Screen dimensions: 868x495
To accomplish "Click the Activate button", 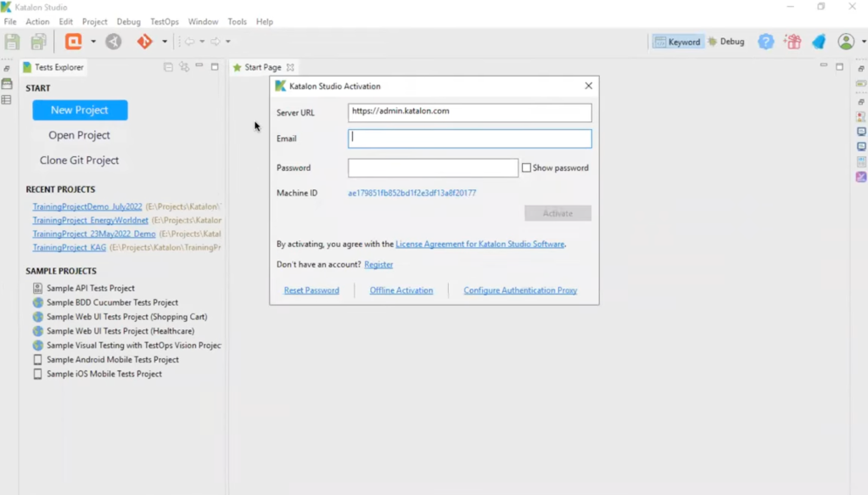I will coord(557,213).
